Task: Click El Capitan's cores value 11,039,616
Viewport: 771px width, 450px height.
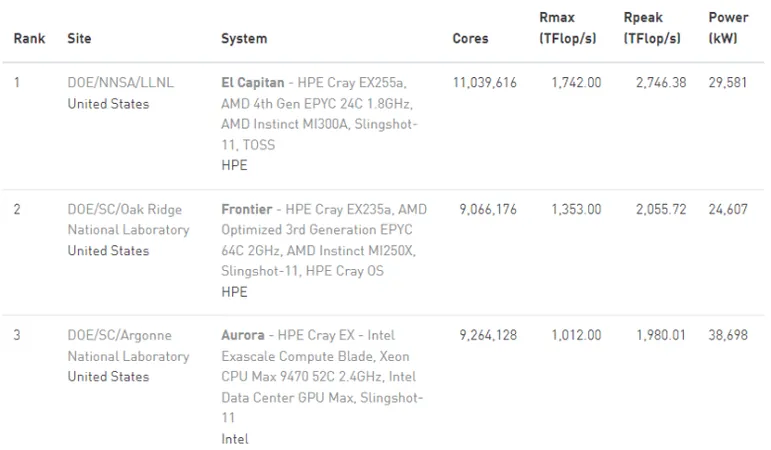Action: (x=485, y=83)
